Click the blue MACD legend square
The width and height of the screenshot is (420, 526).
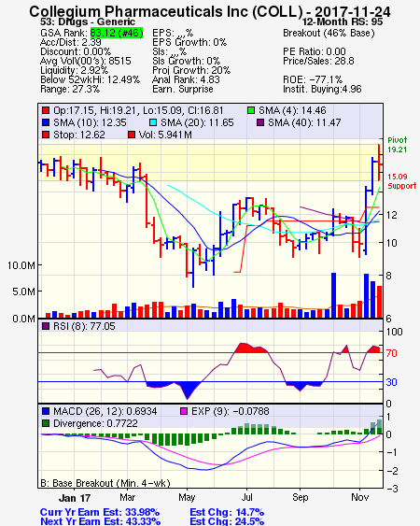tap(46, 411)
